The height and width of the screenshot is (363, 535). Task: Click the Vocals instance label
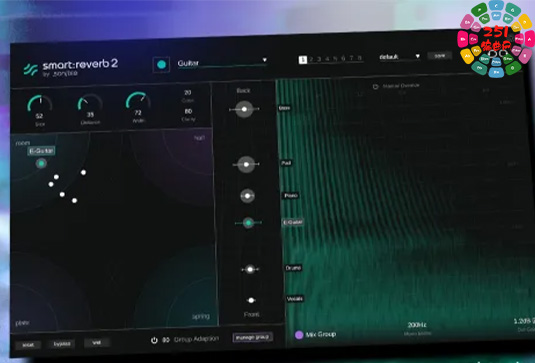pyautogui.click(x=294, y=299)
